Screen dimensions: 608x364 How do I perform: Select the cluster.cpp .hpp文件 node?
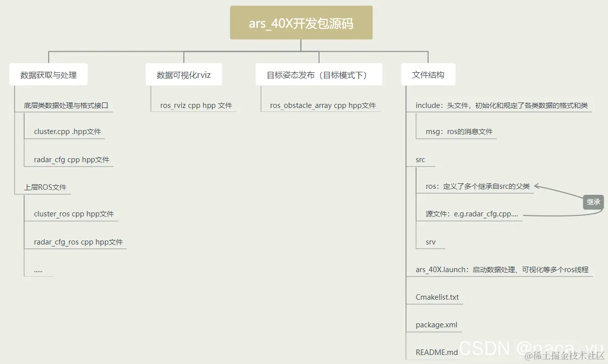pyautogui.click(x=68, y=132)
